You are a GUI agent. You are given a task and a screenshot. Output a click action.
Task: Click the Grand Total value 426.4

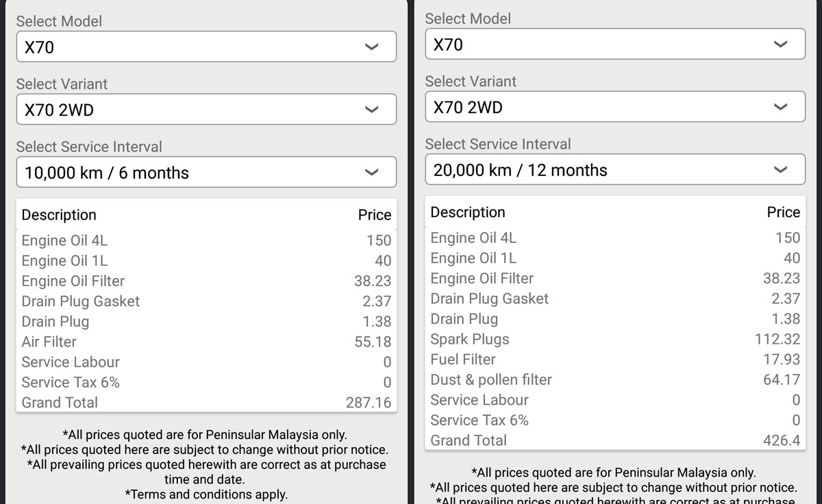(x=782, y=440)
